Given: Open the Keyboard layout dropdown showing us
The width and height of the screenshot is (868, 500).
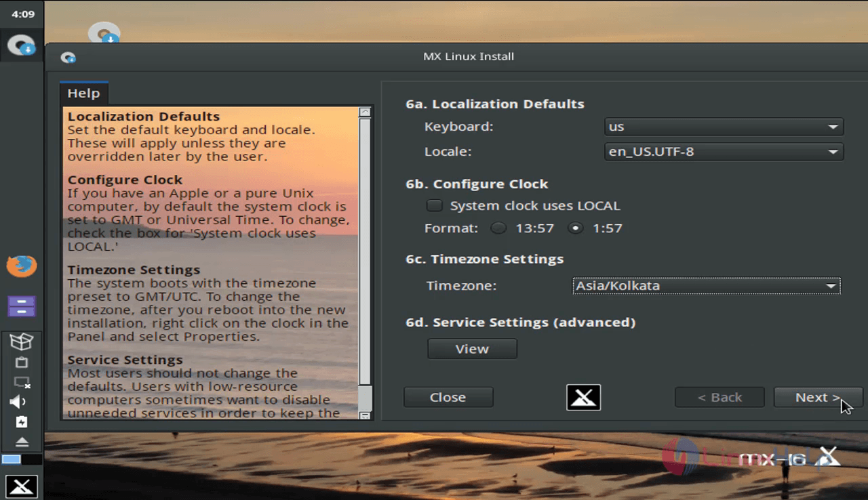Looking at the screenshot, I should tap(724, 127).
